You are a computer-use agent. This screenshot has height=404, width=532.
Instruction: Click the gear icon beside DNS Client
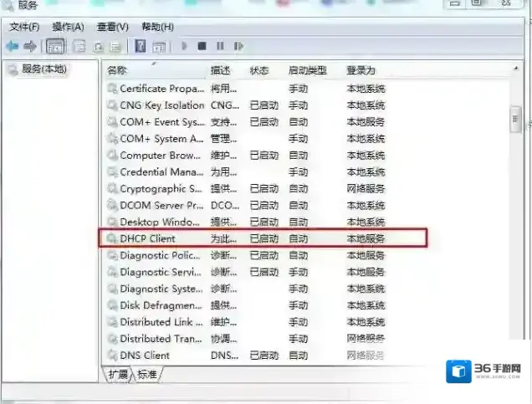(x=112, y=355)
